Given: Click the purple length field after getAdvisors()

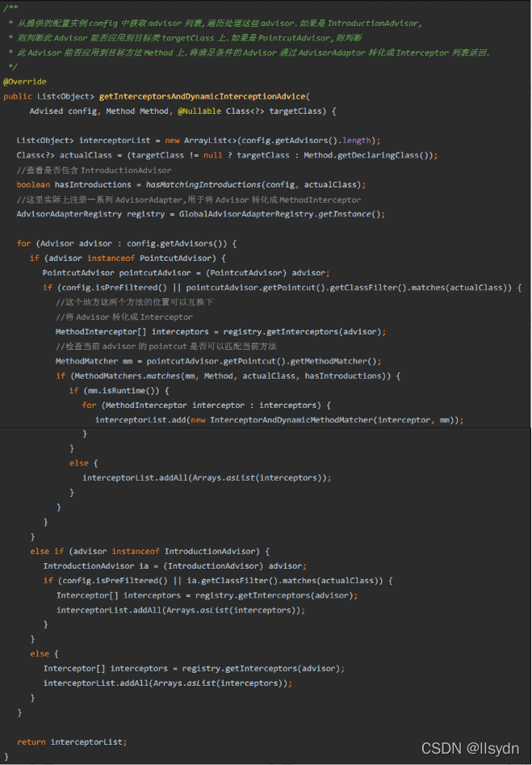Looking at the screenshot, I should coord(357,141).
